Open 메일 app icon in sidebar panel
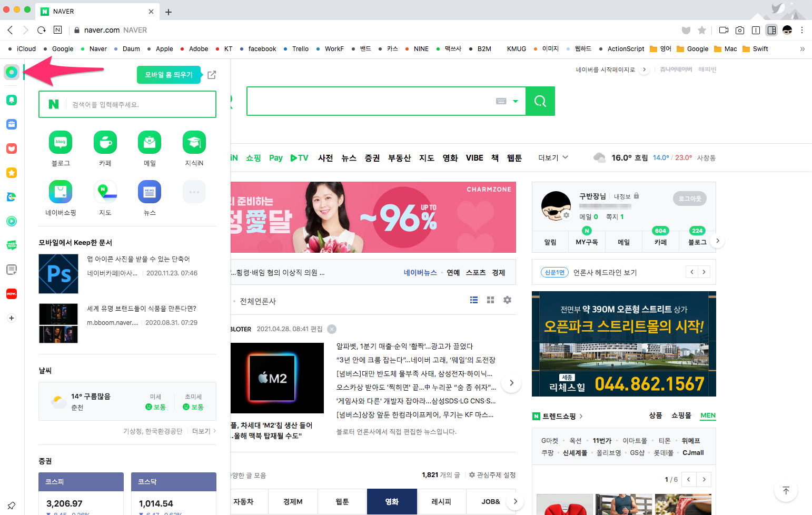The image size is (812, 515). point(150,142)
